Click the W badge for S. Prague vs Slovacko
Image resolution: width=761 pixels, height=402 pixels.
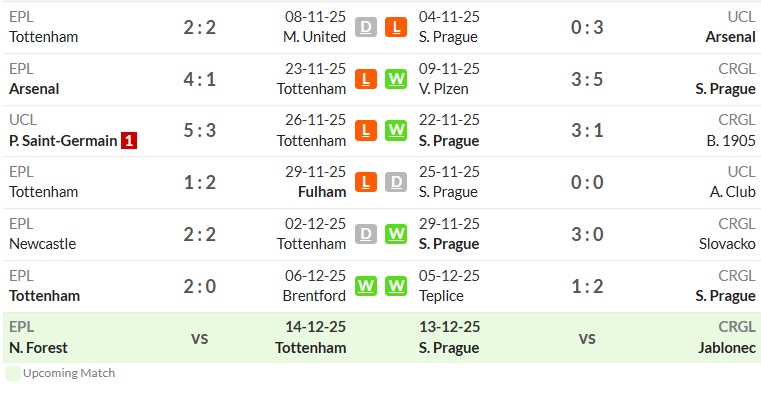tap(396, 234)
